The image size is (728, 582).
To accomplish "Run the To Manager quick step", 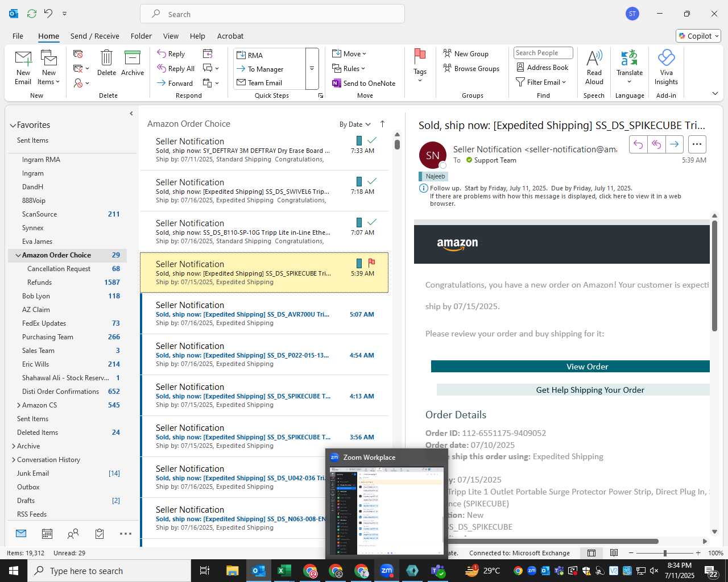I will tap(270, 69).
